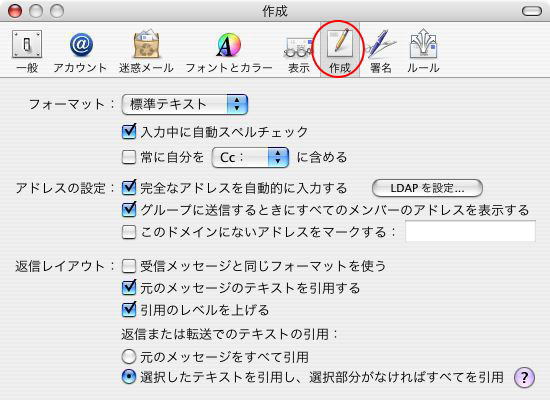Enable 受信メッセージと同じフォーマットを使う checkbox
This screenshot has width=550, height=400.
click(x=129, y=266)
